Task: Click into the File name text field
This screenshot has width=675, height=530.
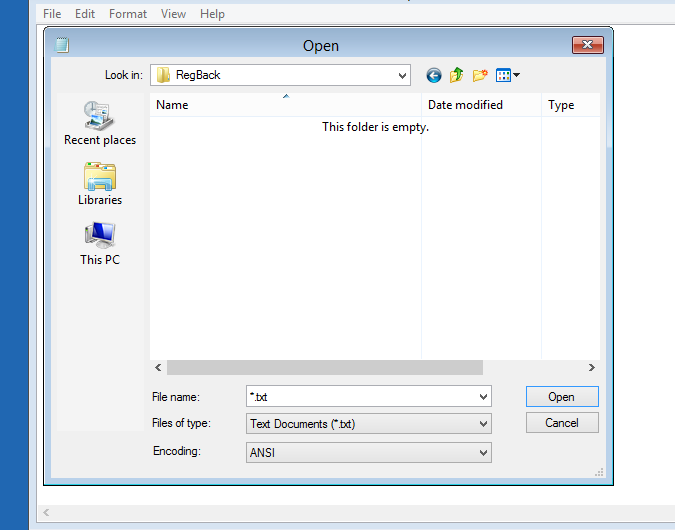Action: coord(360,397)
